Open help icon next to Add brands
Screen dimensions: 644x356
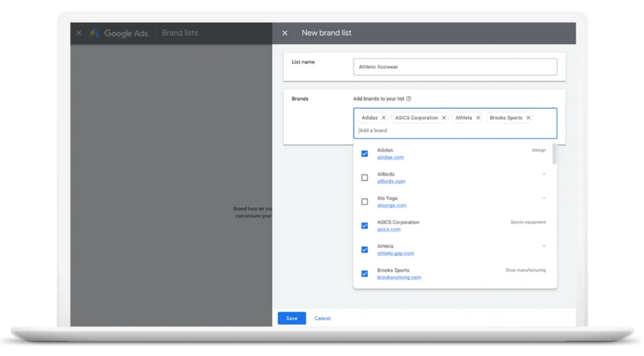click(x=409, y=99)
